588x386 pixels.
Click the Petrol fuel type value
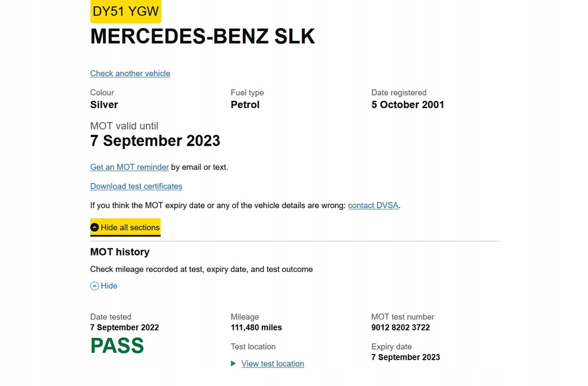pos(245,104)
